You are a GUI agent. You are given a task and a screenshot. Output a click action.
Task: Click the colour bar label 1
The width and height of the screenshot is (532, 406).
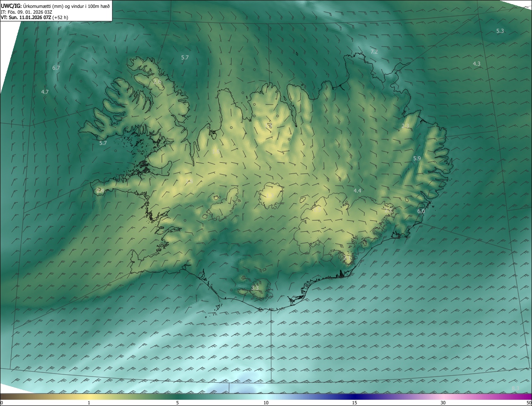(89, 403)
